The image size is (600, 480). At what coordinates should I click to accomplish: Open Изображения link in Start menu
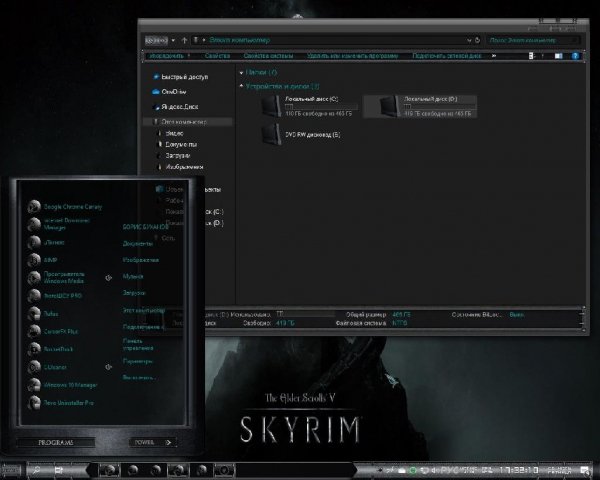(x=140, y=260)
